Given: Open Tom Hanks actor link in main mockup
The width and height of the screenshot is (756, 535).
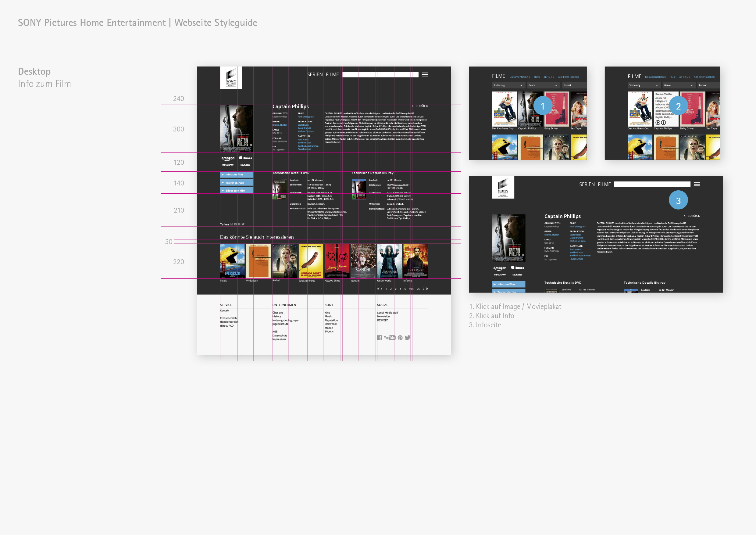Looking at the screenshot, I should coord(303,140).
